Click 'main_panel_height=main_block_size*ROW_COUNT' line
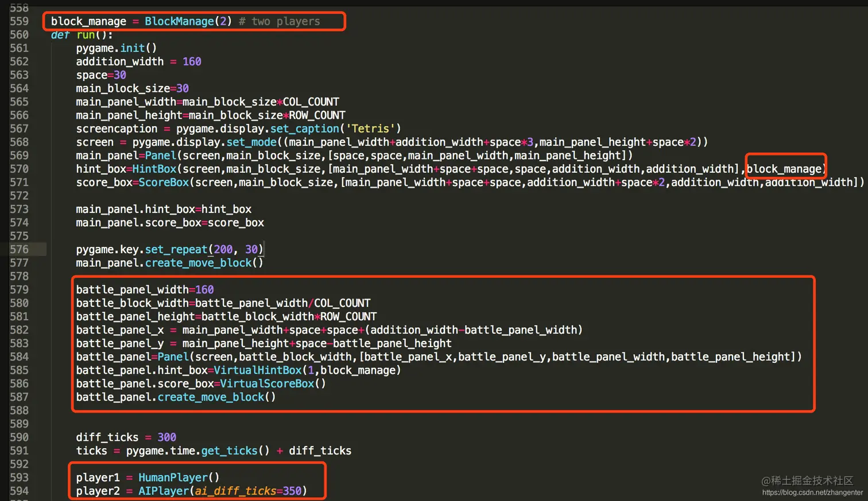The width and height of the screenshot is (868, 501). click(211, 115)
